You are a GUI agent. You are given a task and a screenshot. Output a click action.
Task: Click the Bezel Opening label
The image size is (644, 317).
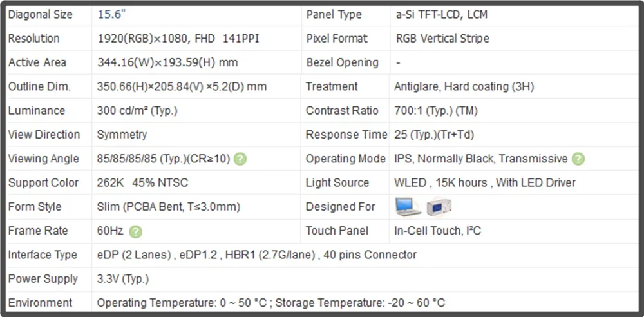click(x=342, y=62)
